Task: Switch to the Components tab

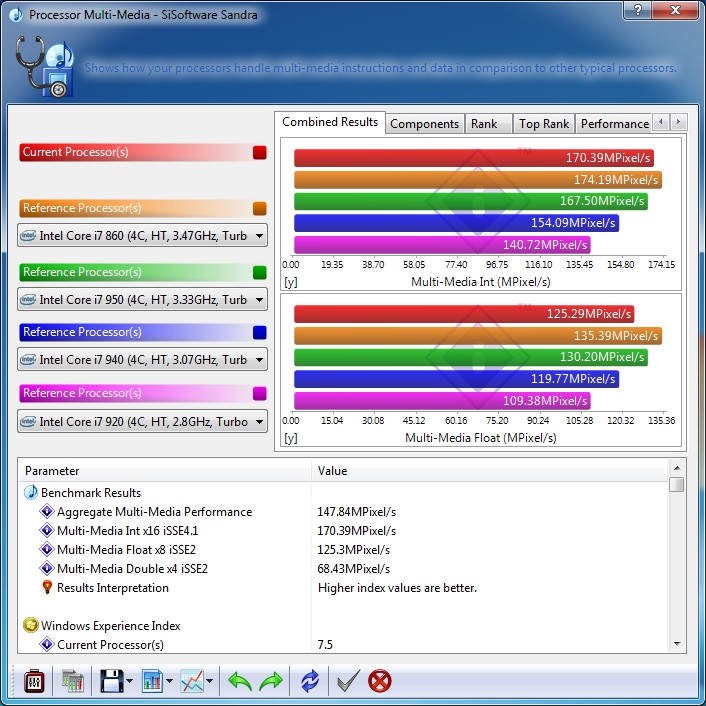Action: 425,124
